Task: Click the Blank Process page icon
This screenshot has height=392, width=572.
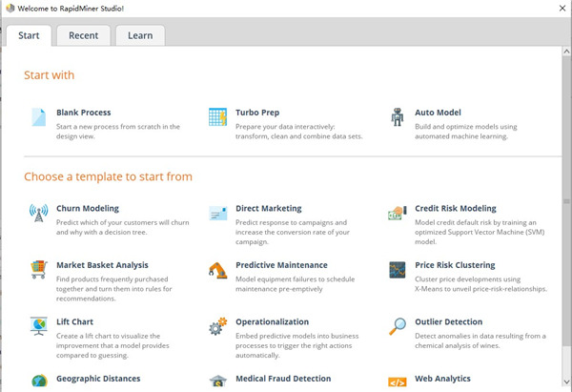Action: pyautogui.click(x=38, y=117)
